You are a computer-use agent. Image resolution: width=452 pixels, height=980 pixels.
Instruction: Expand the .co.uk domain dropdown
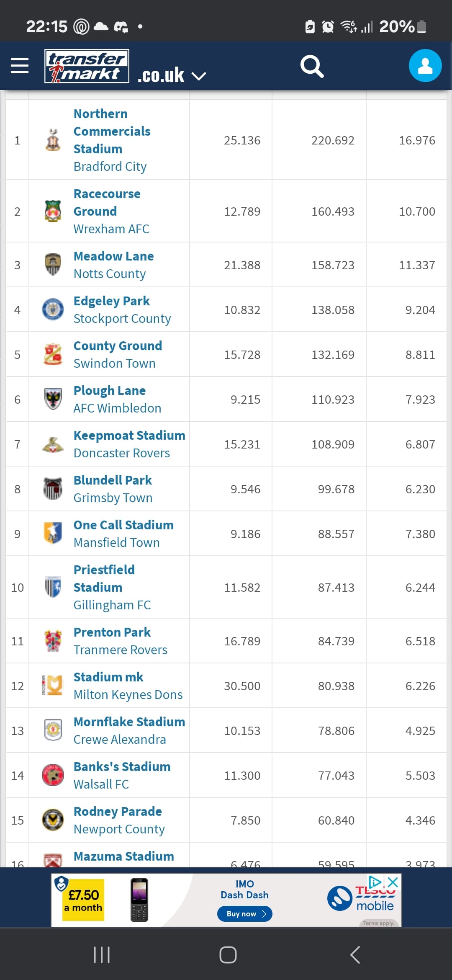tap(172, 75)
